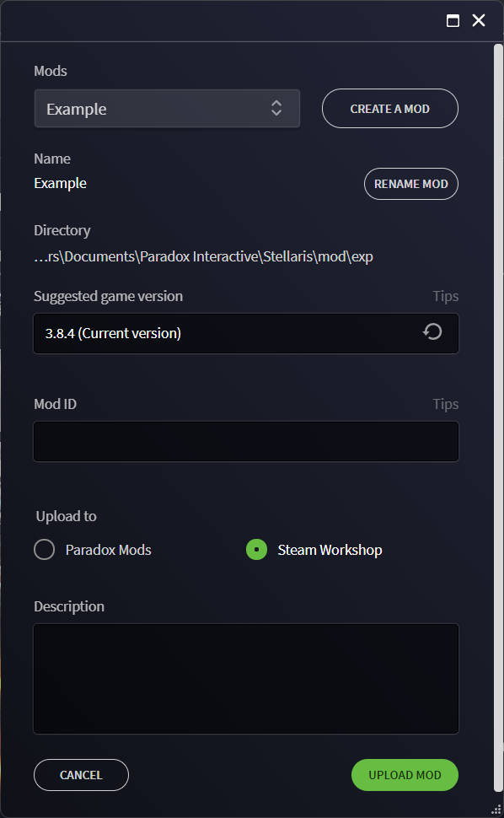Click the Cancel button
This screenshot has height=818, width=504.
[81, 775]
